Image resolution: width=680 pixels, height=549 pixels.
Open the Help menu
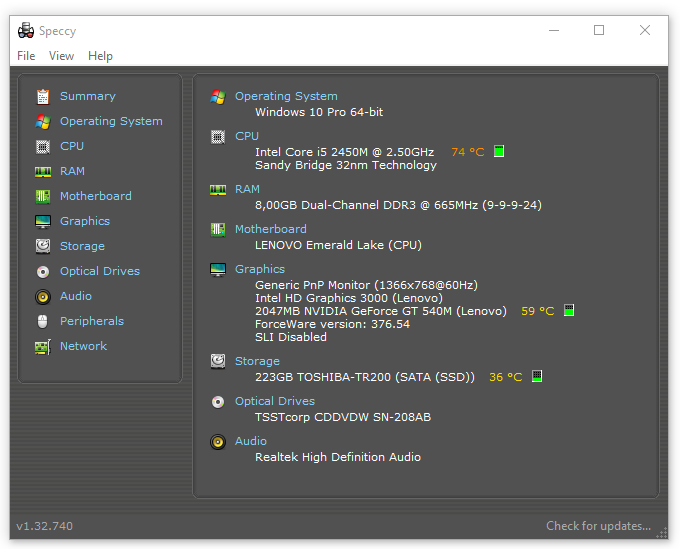tap(100, 56)
